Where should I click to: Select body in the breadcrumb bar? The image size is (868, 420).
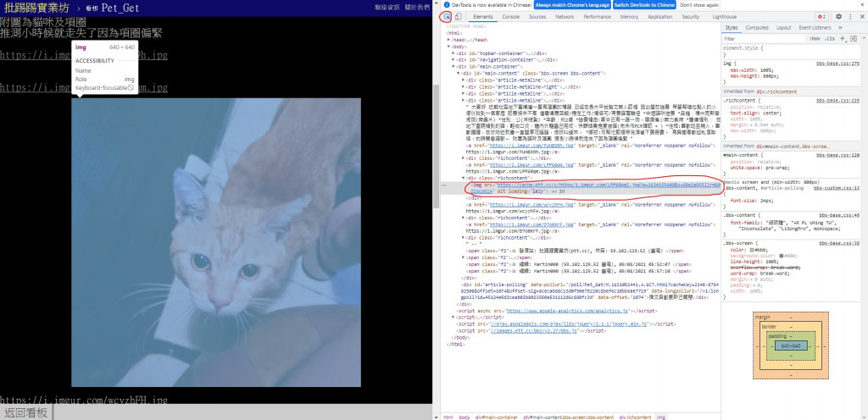(x=464, y=417)
